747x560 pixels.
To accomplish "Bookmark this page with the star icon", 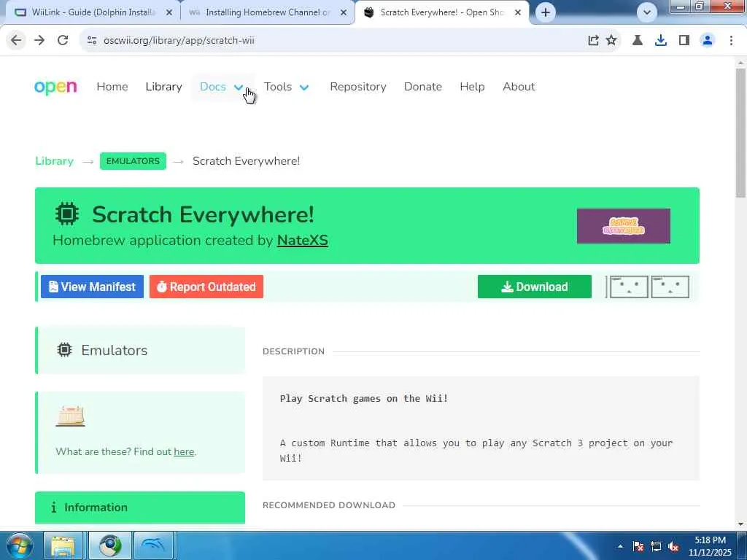I will click(611, 41).
